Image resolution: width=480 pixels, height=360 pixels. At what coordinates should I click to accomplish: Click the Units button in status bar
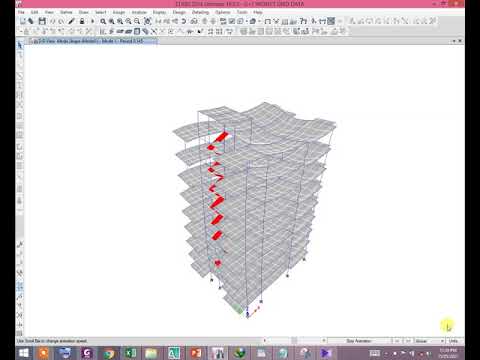[x=454, y=341]
